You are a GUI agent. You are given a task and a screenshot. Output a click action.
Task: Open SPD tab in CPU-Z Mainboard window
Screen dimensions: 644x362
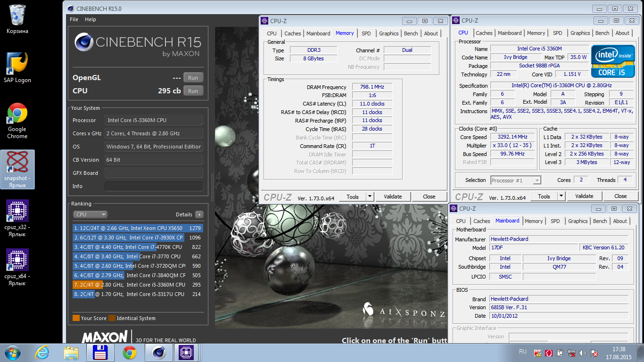(x=555, y=221)
